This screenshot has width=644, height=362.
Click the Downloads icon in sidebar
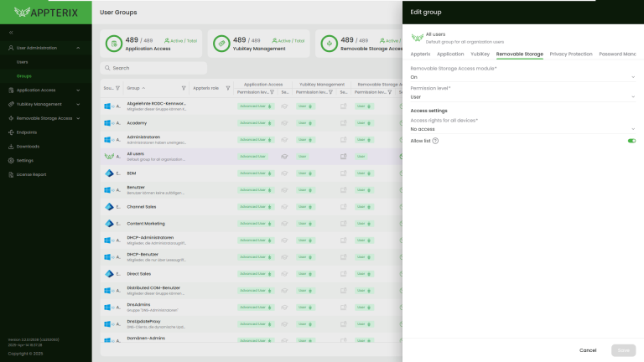coord(11,147)
